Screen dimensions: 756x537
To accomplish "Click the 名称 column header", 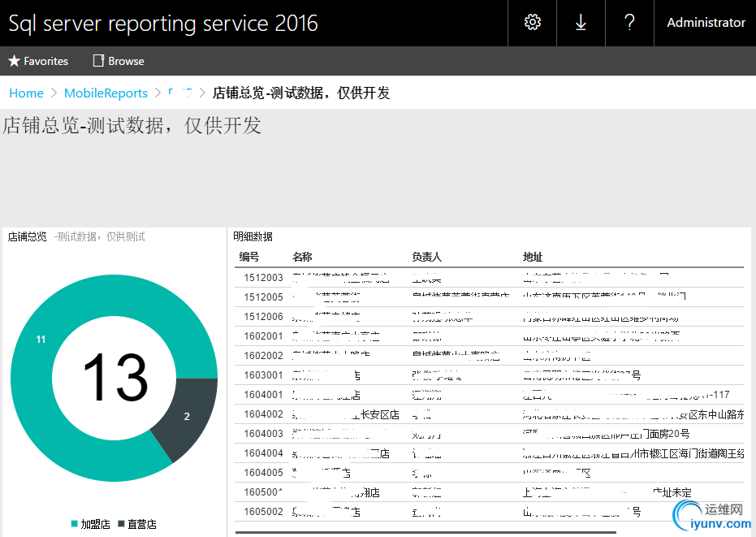I will tap(302, 257).
